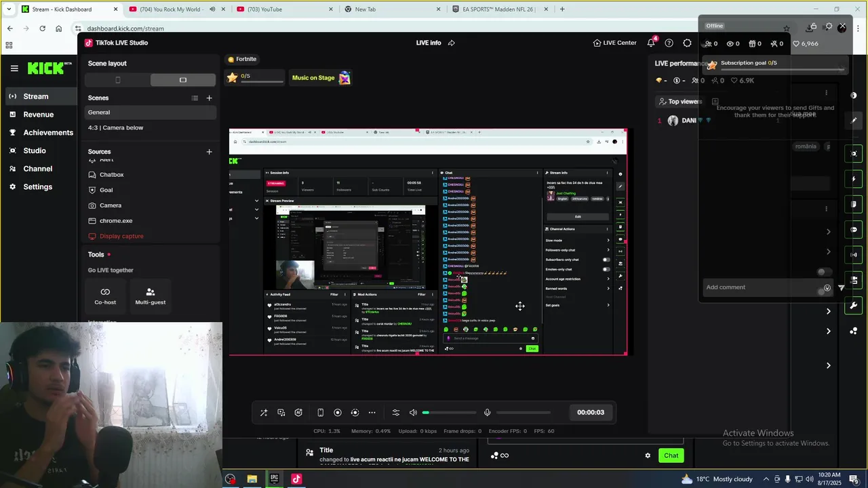This screenshot has height=488, width=868.
Task: Open TikTok Studio notifications bell
Action: (x=651, y=43)
